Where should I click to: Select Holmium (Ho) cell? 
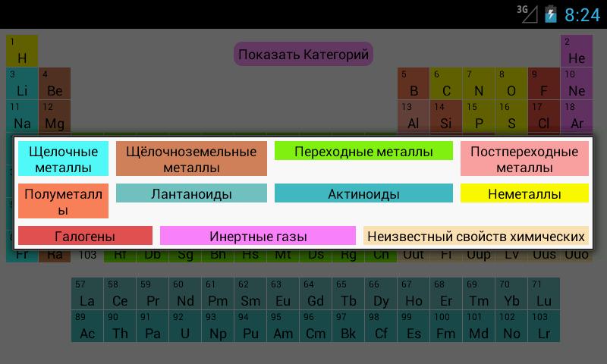414,293
